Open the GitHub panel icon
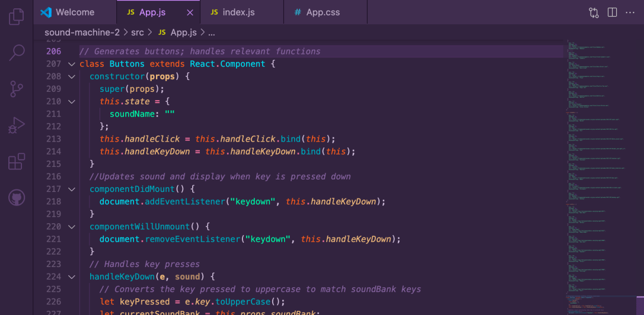The height and width of the screenshot is (315, 644). pyautogui.click(x=17, y=197)
